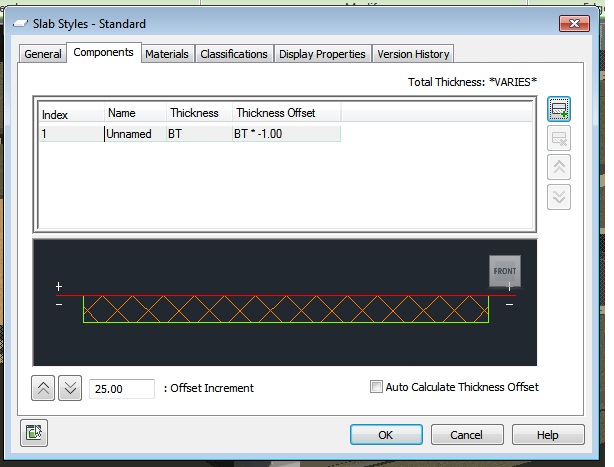Click the Thickness Offset column header
Viewport: 614px width, 467px height.
[287, 113]
